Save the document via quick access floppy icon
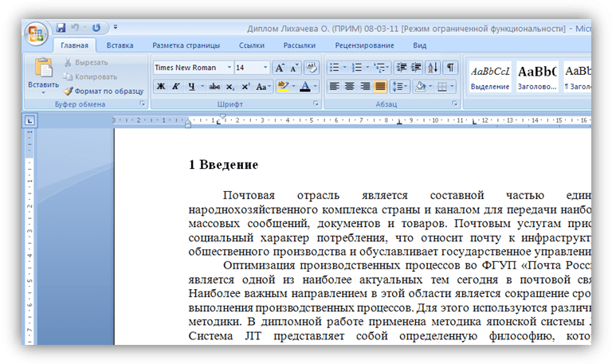This screenshot has height=364, width=612. coord(61,27)
